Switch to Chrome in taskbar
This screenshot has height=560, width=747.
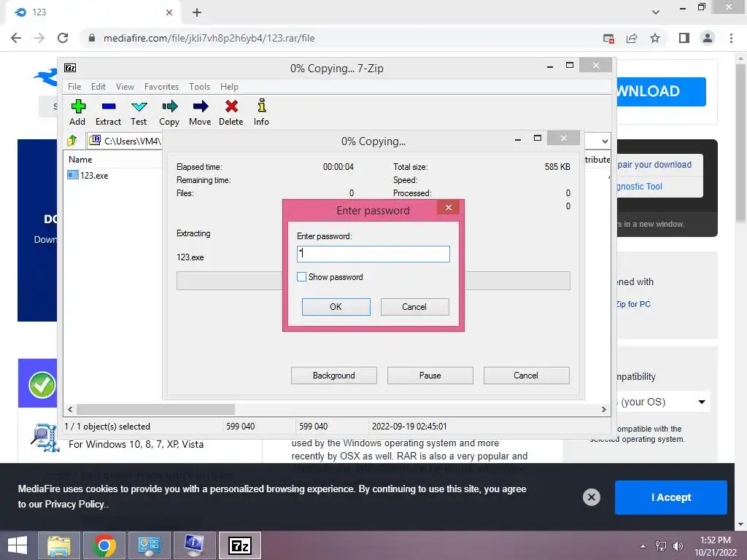[x=104, y=545]
